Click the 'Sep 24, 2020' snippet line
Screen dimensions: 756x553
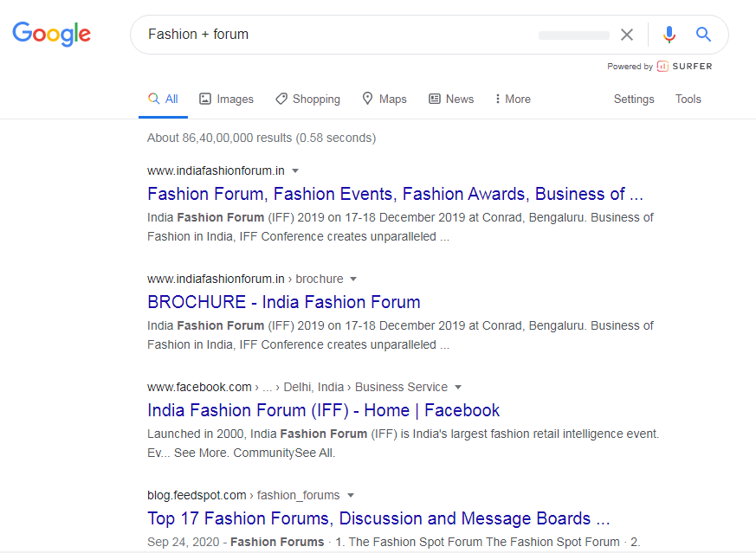coord(393,543)
